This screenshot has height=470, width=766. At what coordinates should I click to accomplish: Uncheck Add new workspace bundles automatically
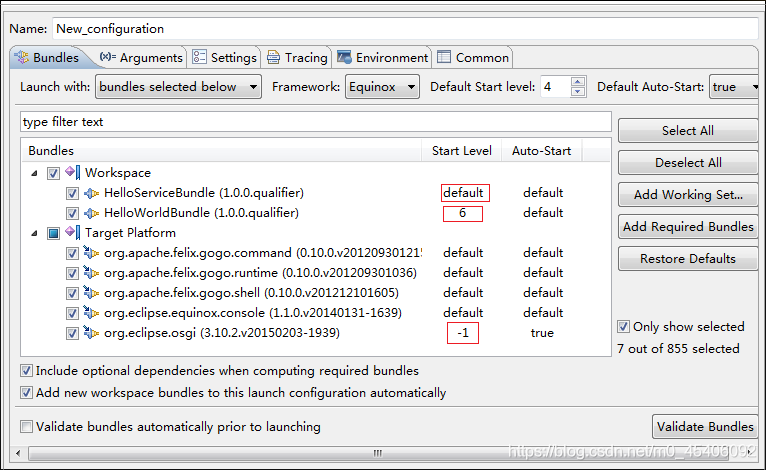click(x=26, y=393)
